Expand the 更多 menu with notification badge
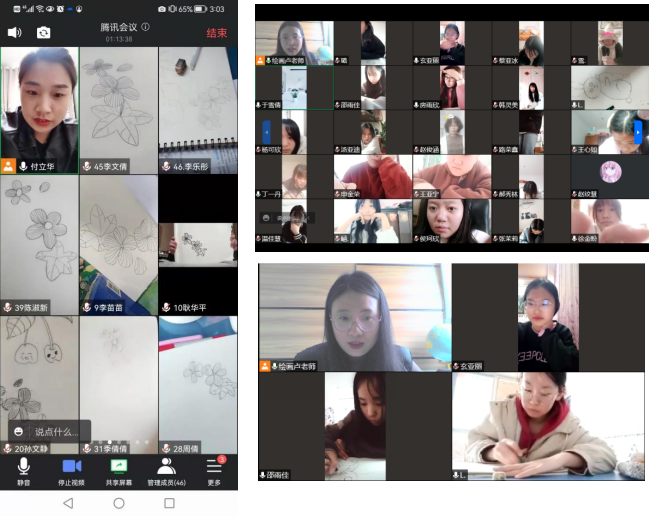649x517 pixels. tap(214, 472)
